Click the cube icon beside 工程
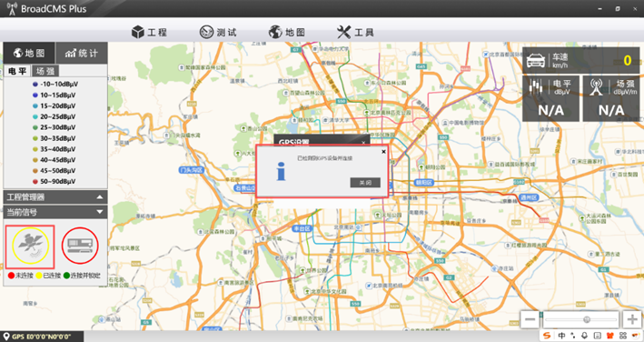Screen dimensions: 644x342 point(137,32)
